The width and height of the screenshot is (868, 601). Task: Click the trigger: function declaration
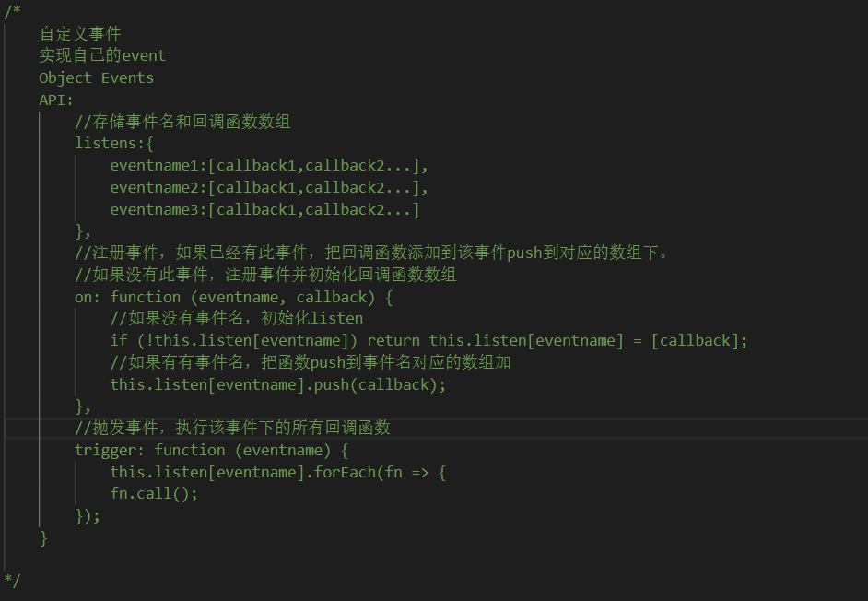click(212, 450)
